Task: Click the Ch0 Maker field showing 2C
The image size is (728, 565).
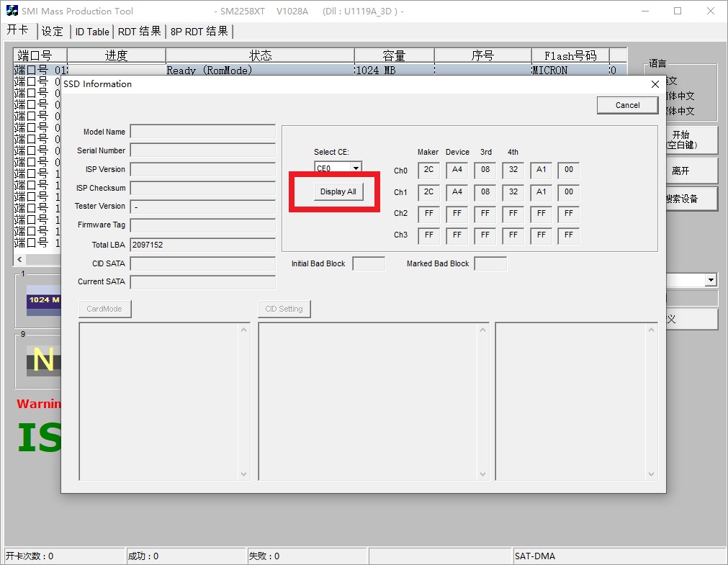Action: point(428,171)
